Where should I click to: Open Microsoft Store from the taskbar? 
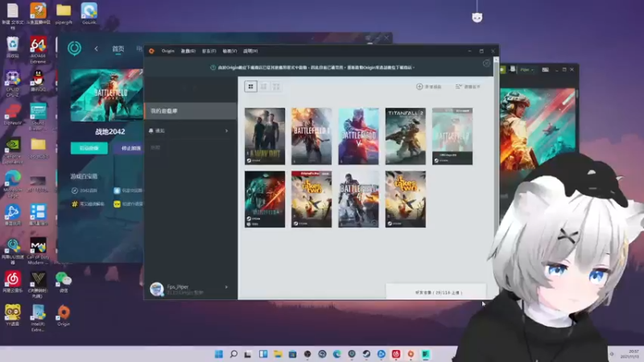coord(292,354)
